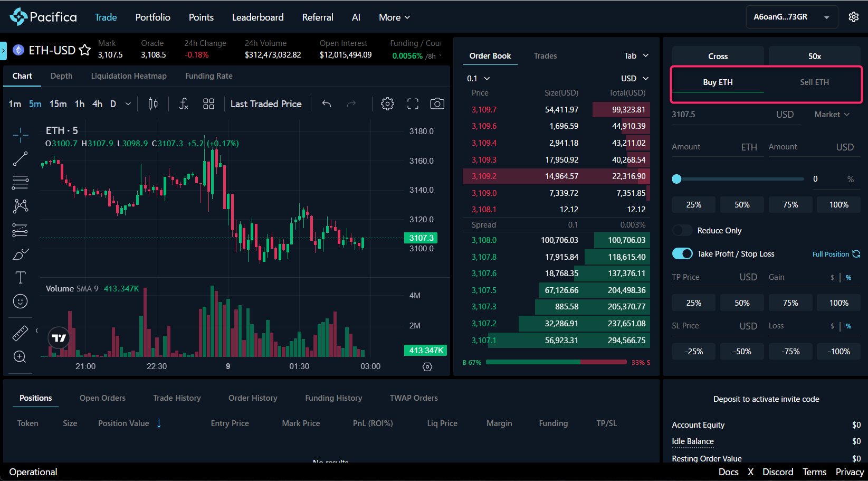Enable the Reduce Only toggle
Image resolution: width=868 pixels, height=481 pixels.
tap(682, 231)
